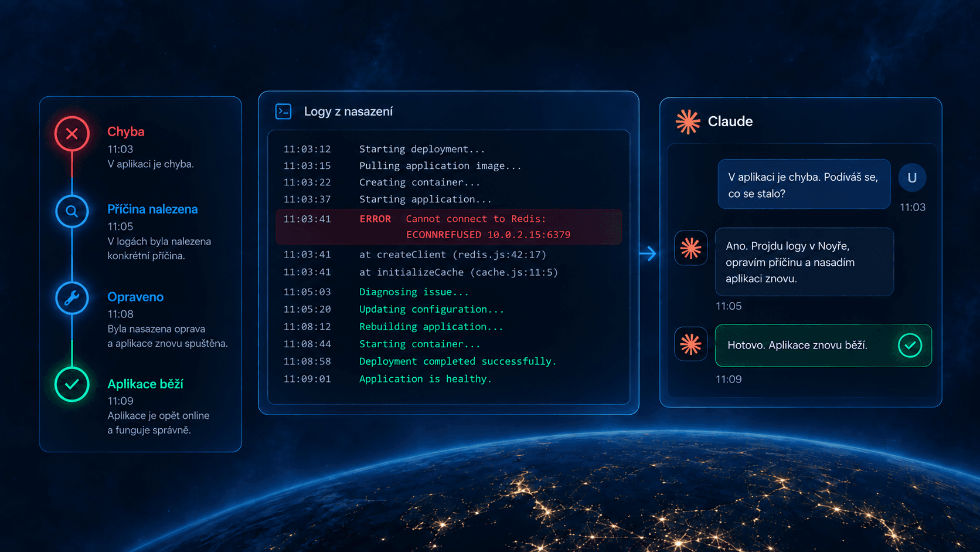Click the log timestamp 11:09:01
This screenshot has height=552, width=980.
tap(307, 379)
